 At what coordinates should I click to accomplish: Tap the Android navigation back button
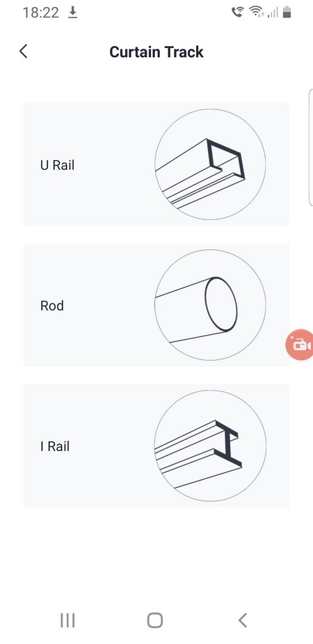pyautogui.click(x=243, y=620)
